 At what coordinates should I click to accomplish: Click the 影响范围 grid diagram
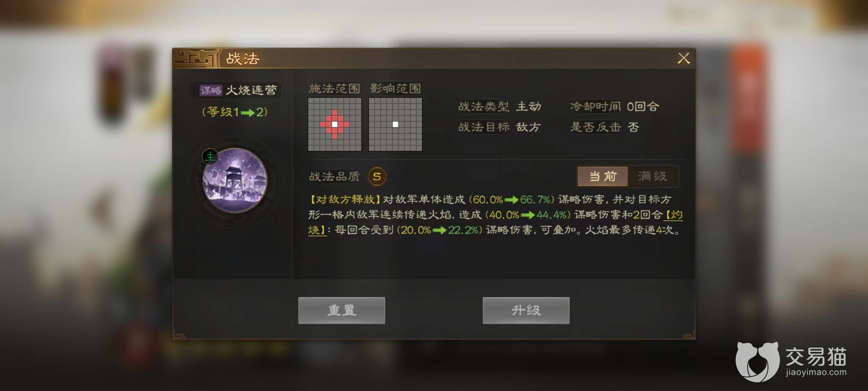pyautogui.click(x=395, y=124)
